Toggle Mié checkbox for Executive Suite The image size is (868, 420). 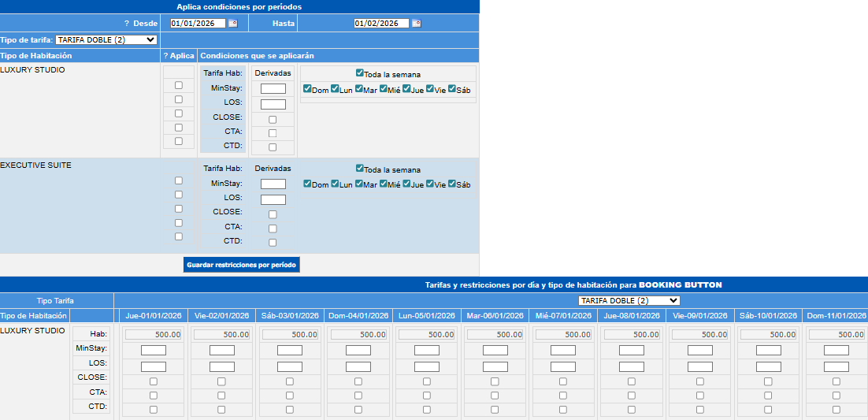tap(383, 184)
